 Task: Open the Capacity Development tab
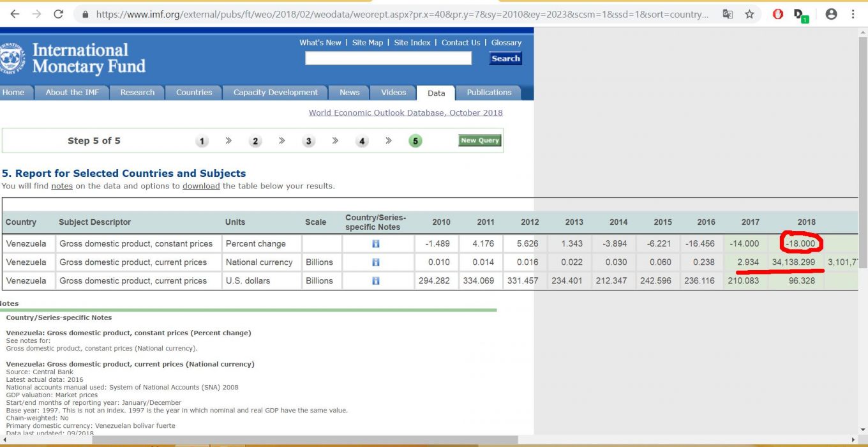click(x=275, y=93)
